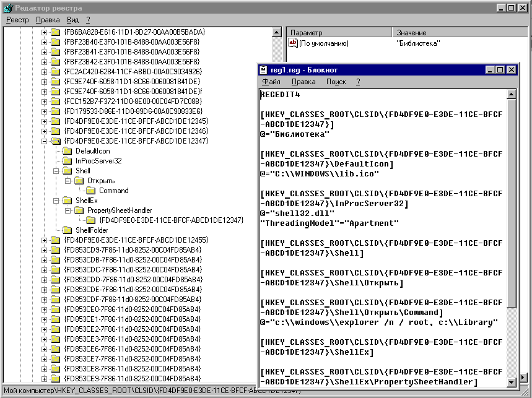Open the Файл menu in Notepad
Image resolution: width=532 pixels, height=398 pixels.
click(271, 82)
